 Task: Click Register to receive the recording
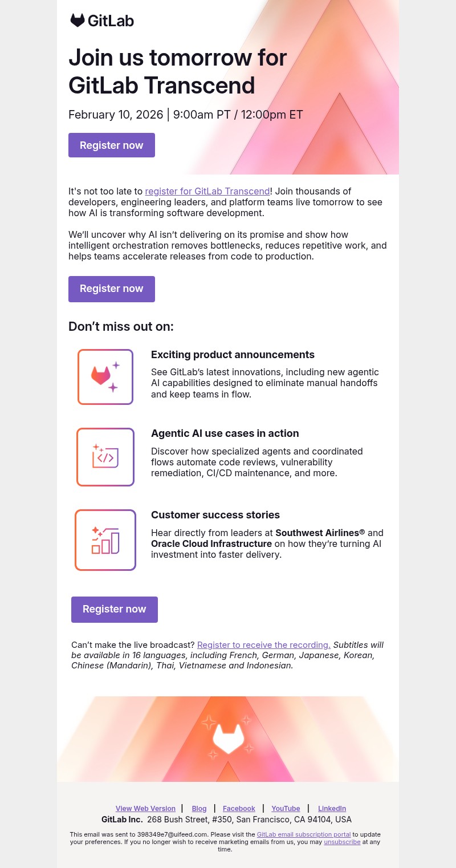pos(263,644)
